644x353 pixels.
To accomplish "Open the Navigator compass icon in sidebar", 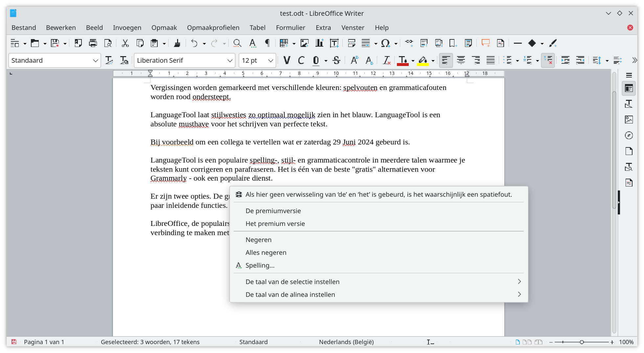I will pos(629,135).
